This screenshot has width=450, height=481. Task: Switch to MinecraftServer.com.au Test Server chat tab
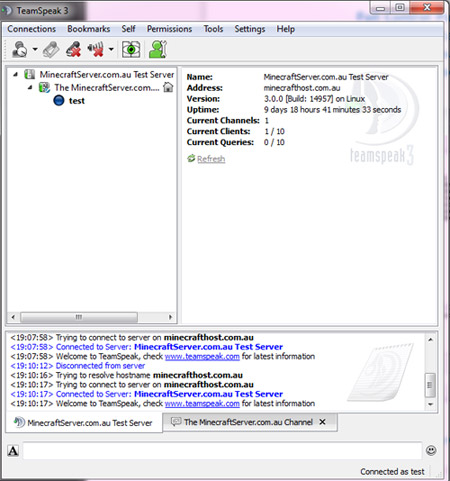click(84, 423)
